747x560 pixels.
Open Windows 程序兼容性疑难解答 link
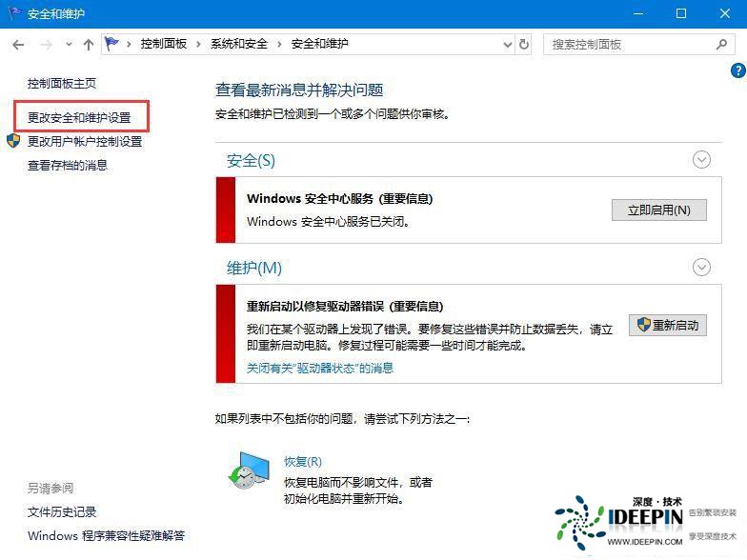click(107, 535)
